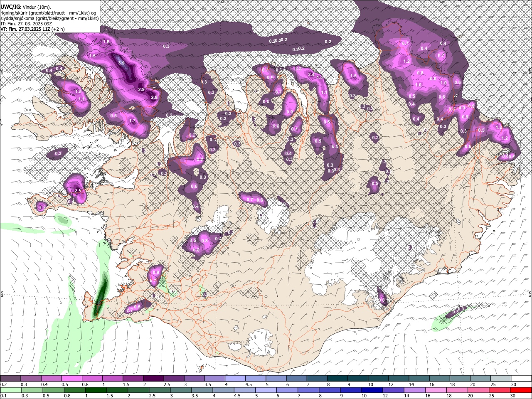Pick the white swatch ending the upper scale

(x=521, y=379)
